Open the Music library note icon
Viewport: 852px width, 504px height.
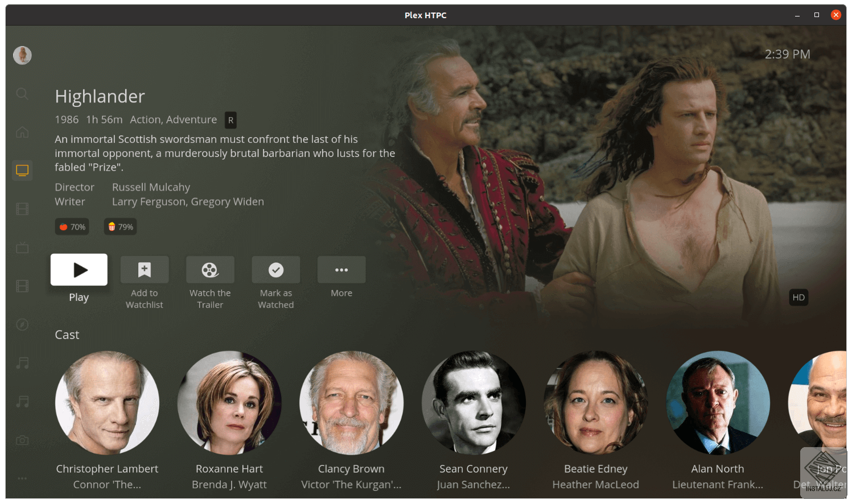[22, 362]
